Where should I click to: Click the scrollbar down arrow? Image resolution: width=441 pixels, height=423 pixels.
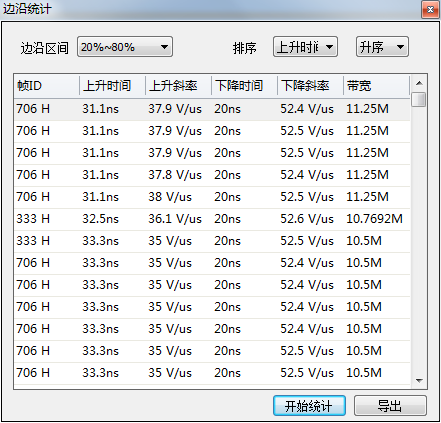coord(419,381)
